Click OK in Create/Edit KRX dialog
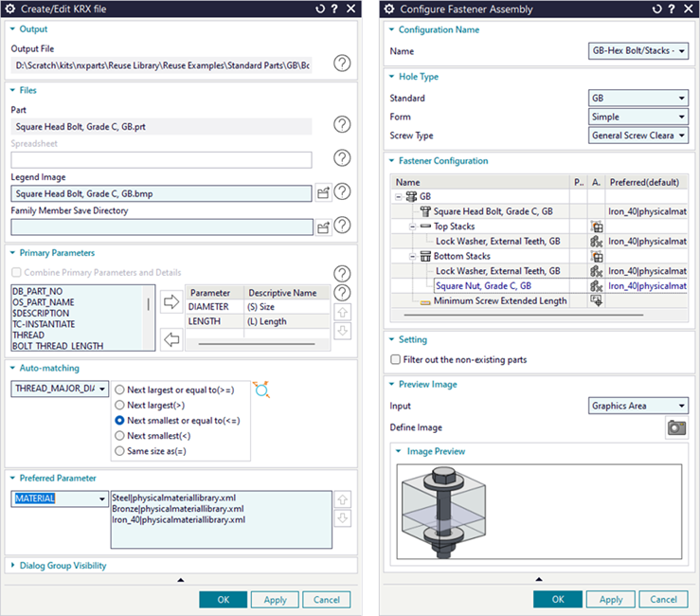The height and width of the screenshot is (616, 700). (224, 600)
